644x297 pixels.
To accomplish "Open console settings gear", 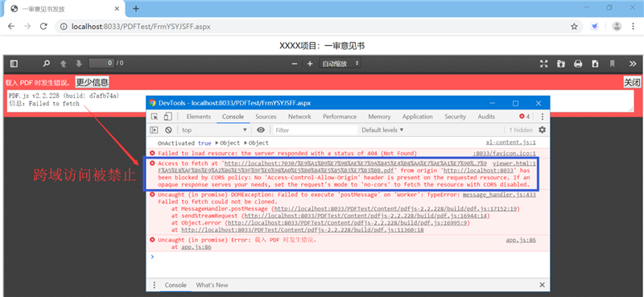I will (x=542, y=130).
